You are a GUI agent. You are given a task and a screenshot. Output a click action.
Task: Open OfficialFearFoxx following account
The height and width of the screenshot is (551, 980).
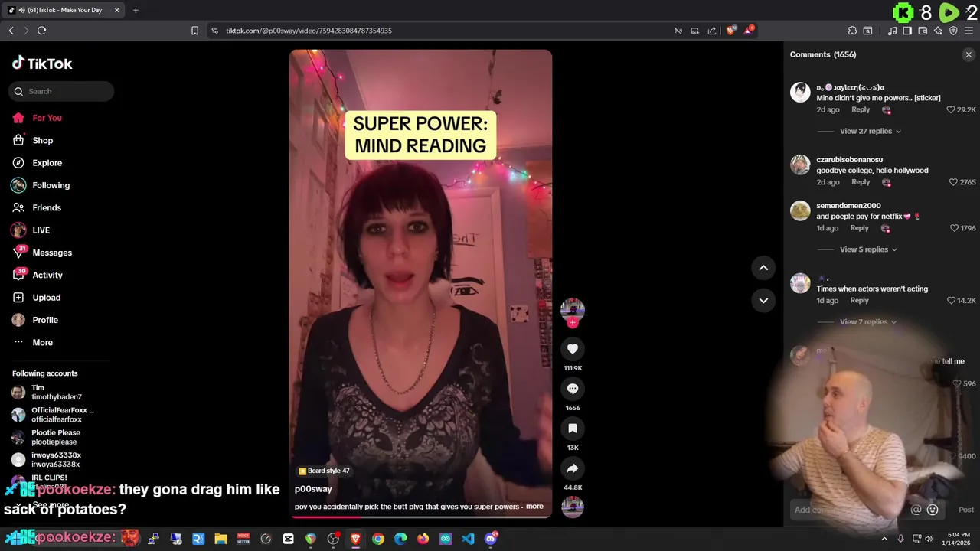[52, 415]
